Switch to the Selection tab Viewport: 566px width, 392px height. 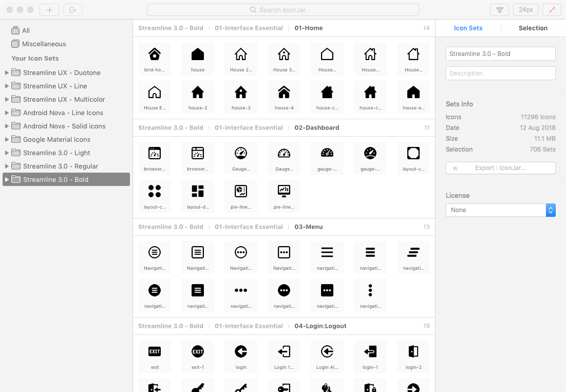click(533, 28)
